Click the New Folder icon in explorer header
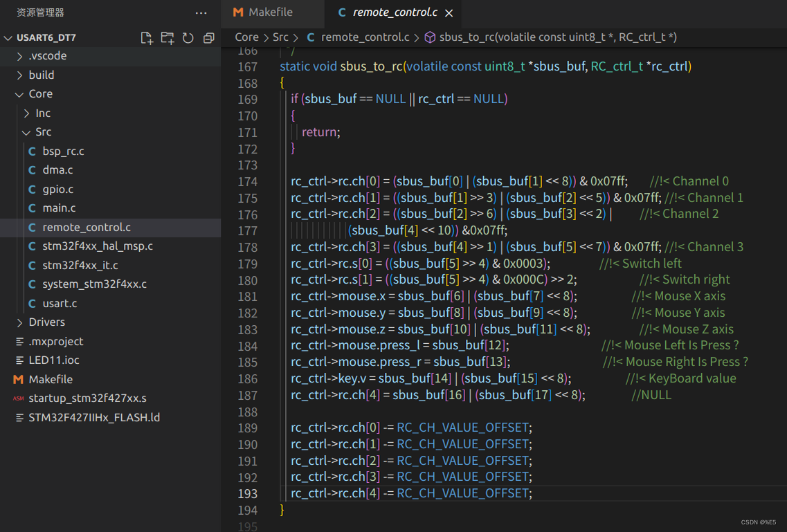787x532 pixels. tap(167, 37)
